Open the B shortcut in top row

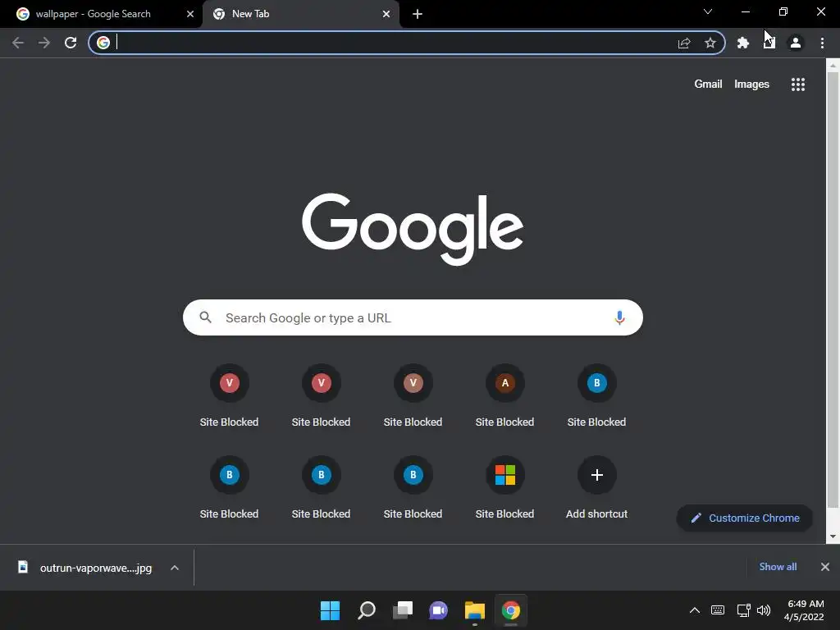tap(597, 383)
